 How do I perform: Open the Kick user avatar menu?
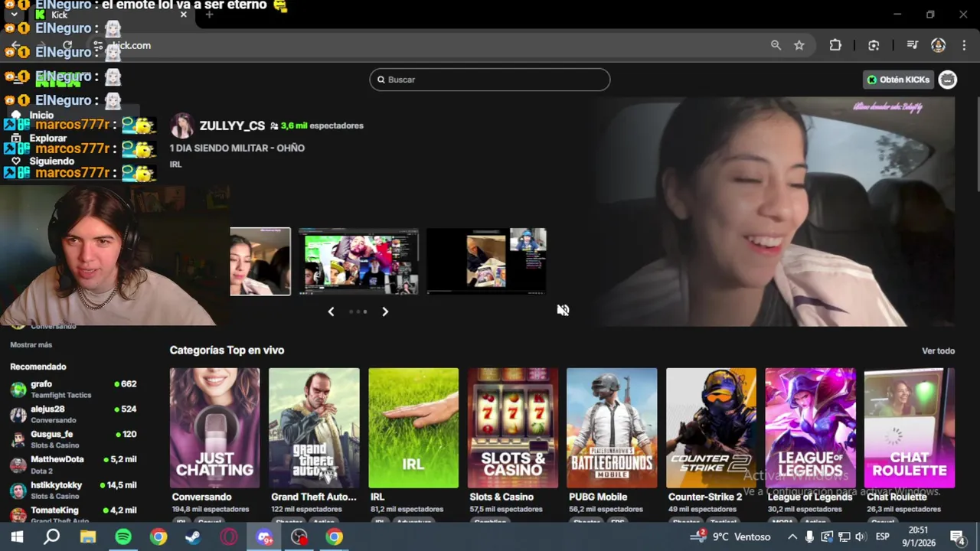948,80
